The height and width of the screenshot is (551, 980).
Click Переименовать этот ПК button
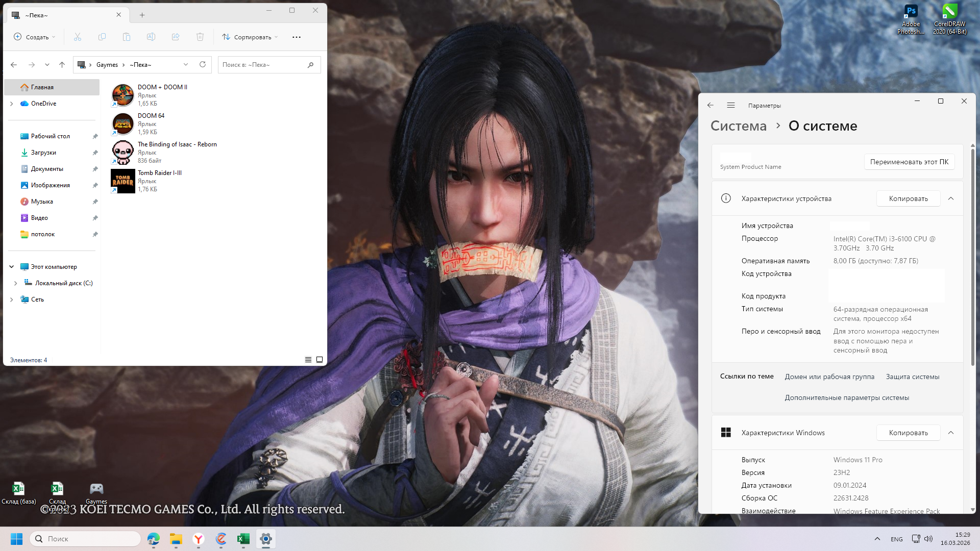[909, 162]
